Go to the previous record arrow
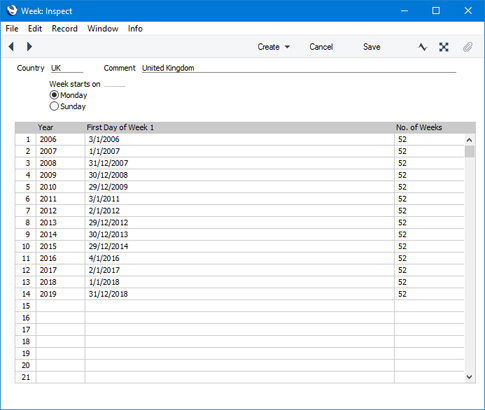The height and width of the screenshot is (410, 485). (11, 47)
